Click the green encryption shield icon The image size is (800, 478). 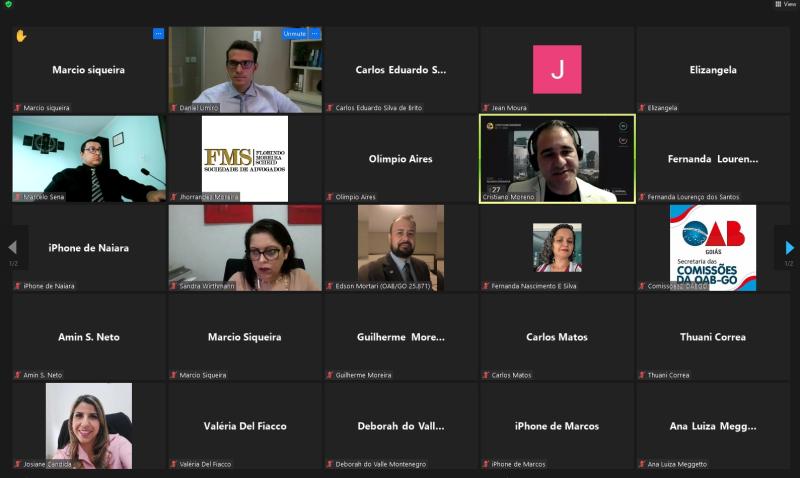[8, 4]
